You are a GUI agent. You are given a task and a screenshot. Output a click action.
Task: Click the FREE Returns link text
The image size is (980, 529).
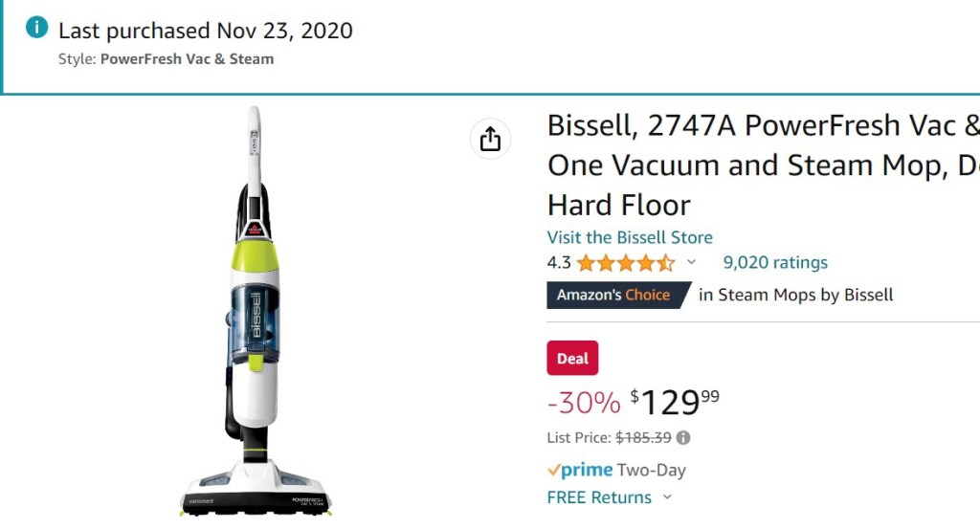pos(599,497)
